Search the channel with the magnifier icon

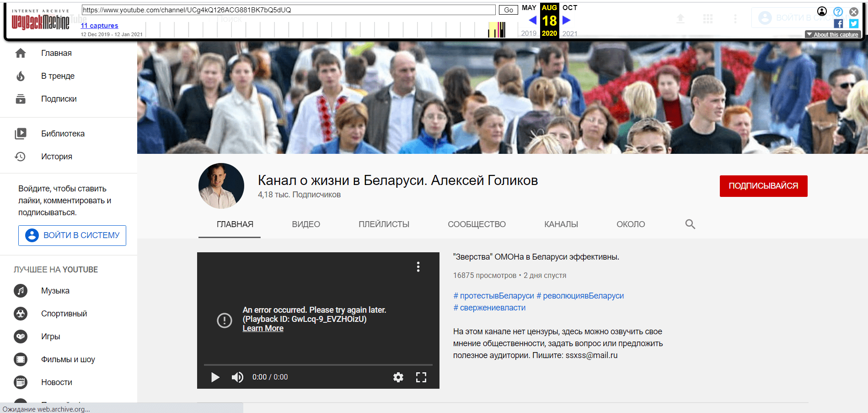pos(690,224)
